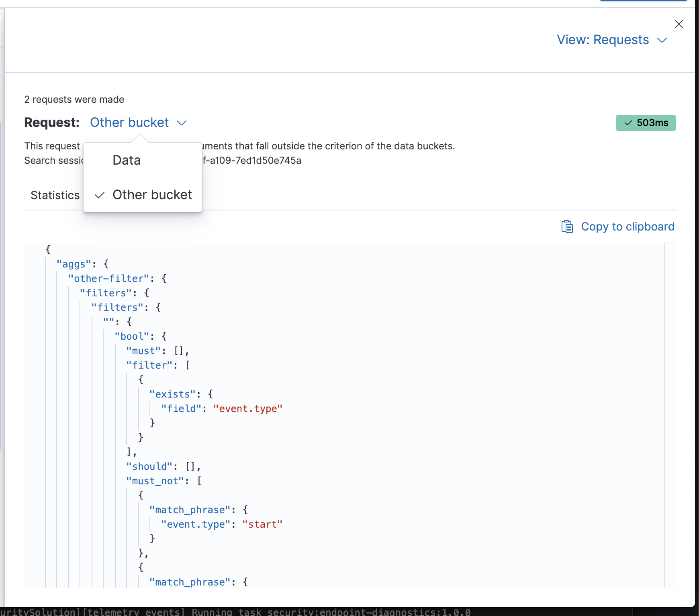Click the checkmark next to Other bucket
This screenshot has height=616, width=699.
pyautogui.click(x=99, y=195)
